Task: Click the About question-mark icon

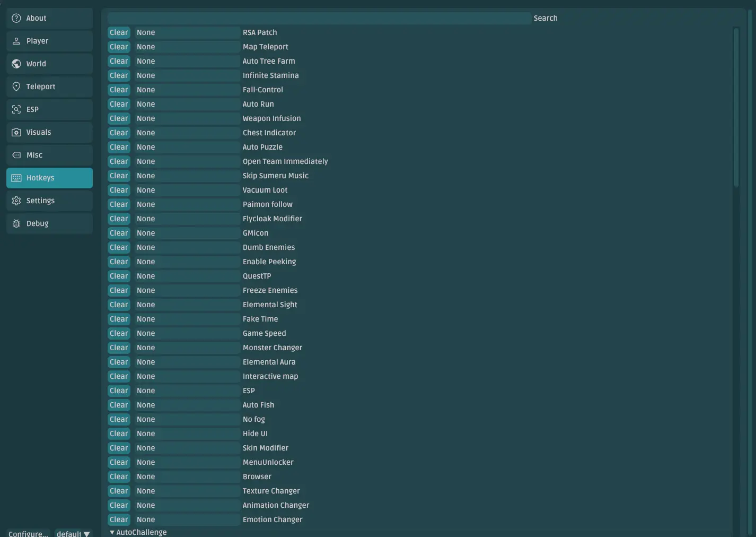Action: 16,18
